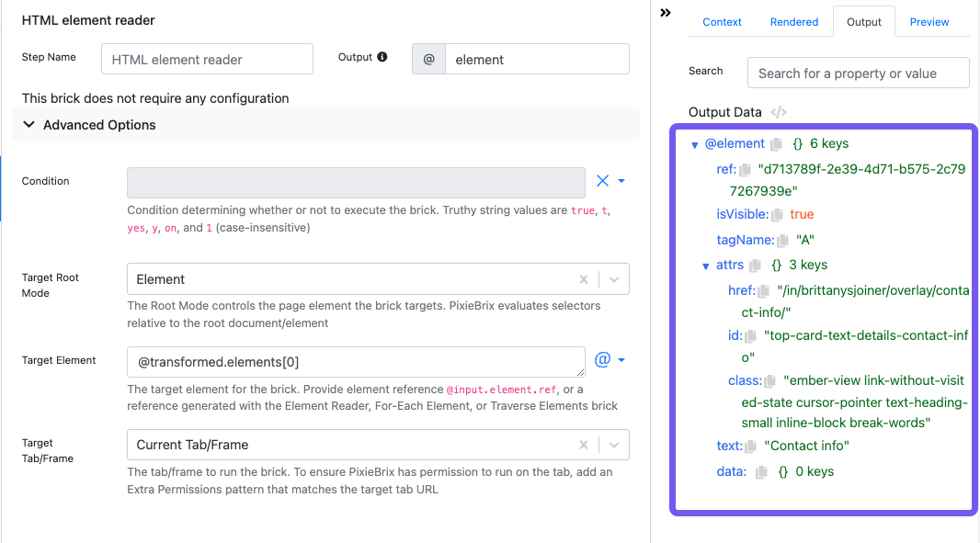Clear the Target Tab/Frame selection
The image size is (980, 543).
click(x=584, y=445)
